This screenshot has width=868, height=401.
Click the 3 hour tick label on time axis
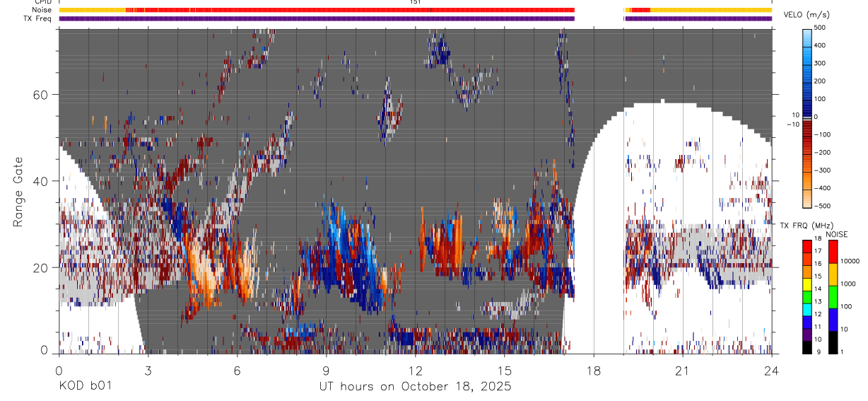point(148,370)
